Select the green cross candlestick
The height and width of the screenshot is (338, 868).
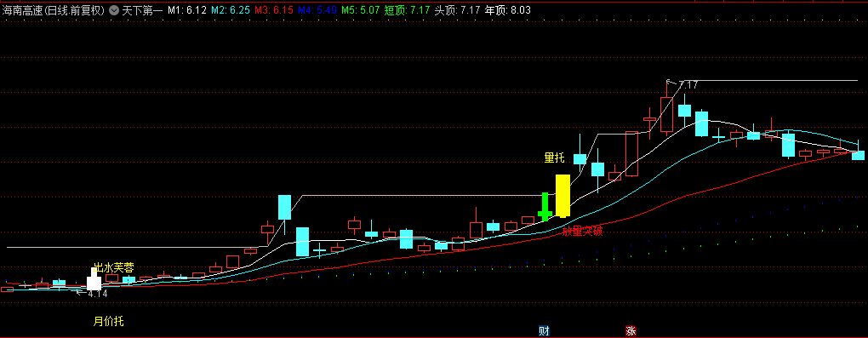(545, 207)
